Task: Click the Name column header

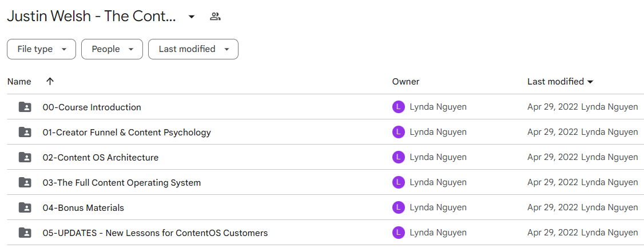Action: coord(19,82)
